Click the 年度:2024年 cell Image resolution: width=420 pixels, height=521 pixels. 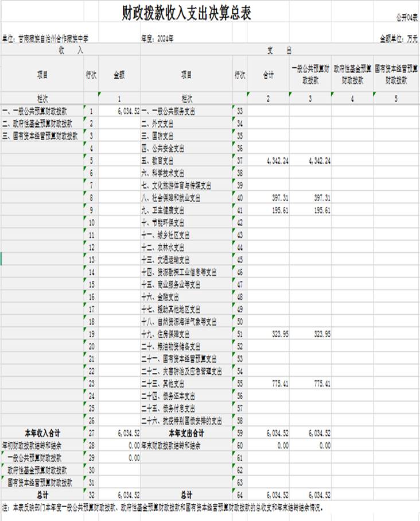click(x=157, y=39)
